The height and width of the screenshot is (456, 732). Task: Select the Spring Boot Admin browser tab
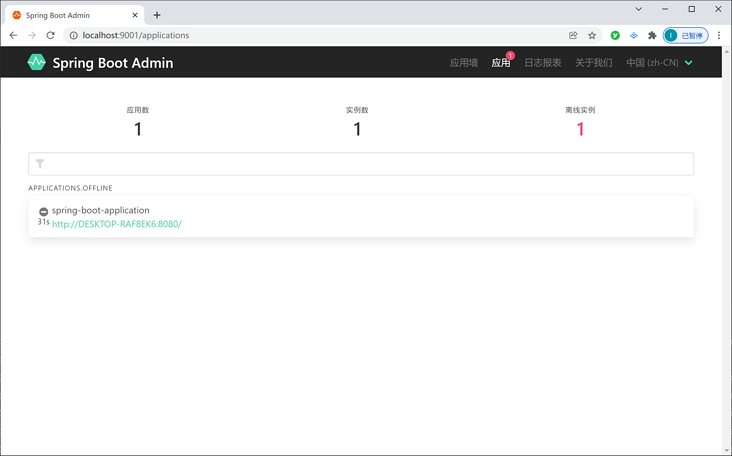click(75, 15)
